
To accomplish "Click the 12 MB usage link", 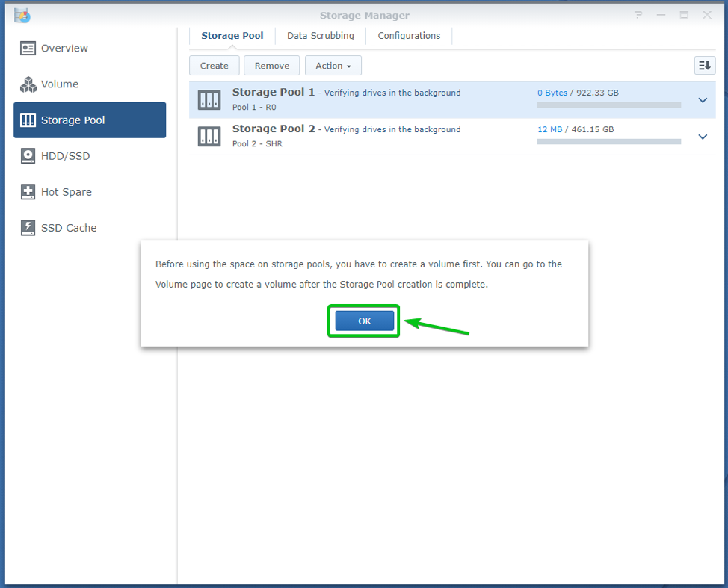I will click(x=549, y=129).
